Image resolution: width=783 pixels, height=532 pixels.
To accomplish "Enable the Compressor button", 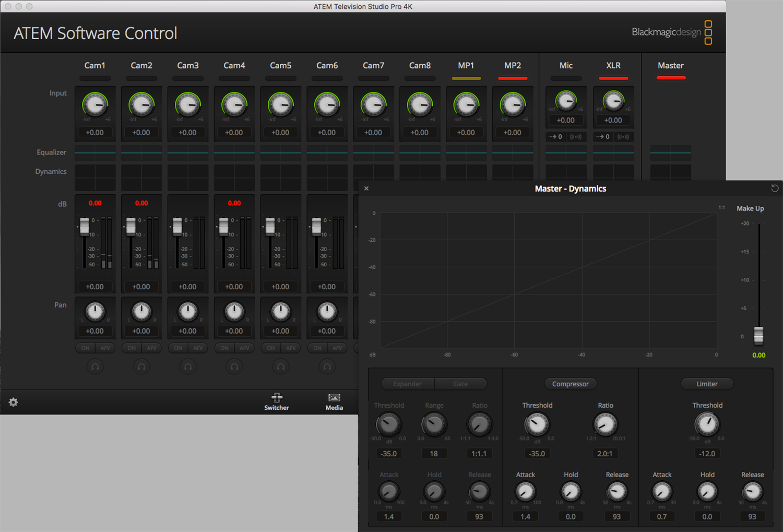I will pos(570,384).
